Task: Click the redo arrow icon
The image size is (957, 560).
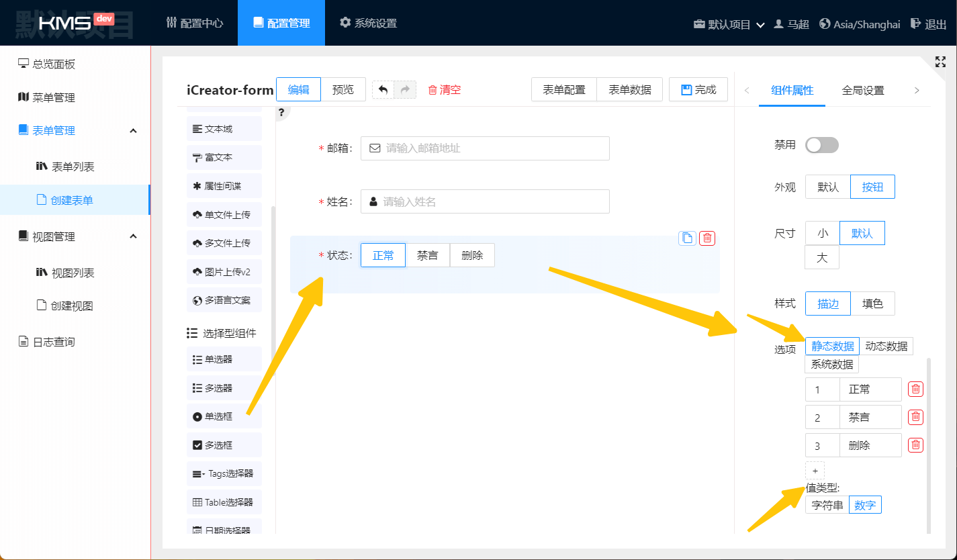Action: click(405, 90)
